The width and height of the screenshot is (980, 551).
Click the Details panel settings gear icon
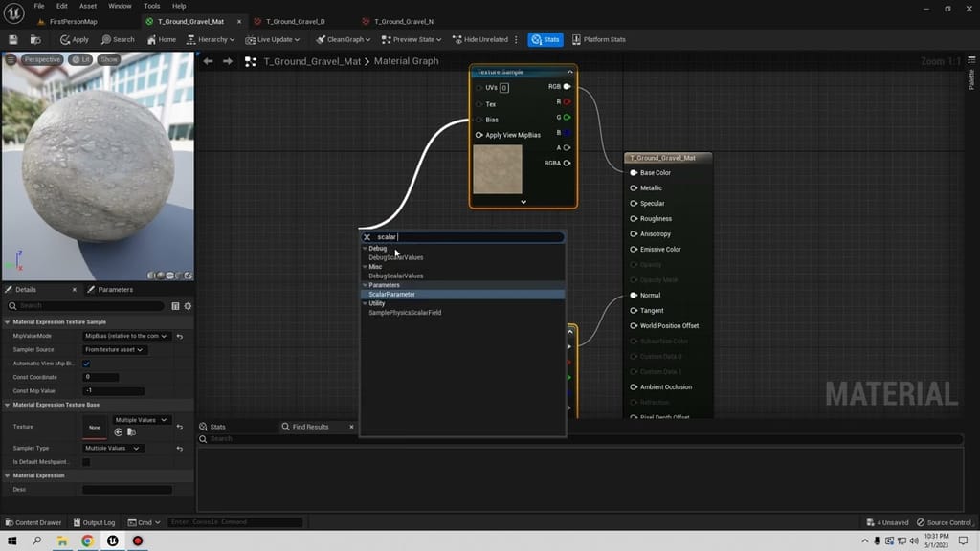click(188, 306)
